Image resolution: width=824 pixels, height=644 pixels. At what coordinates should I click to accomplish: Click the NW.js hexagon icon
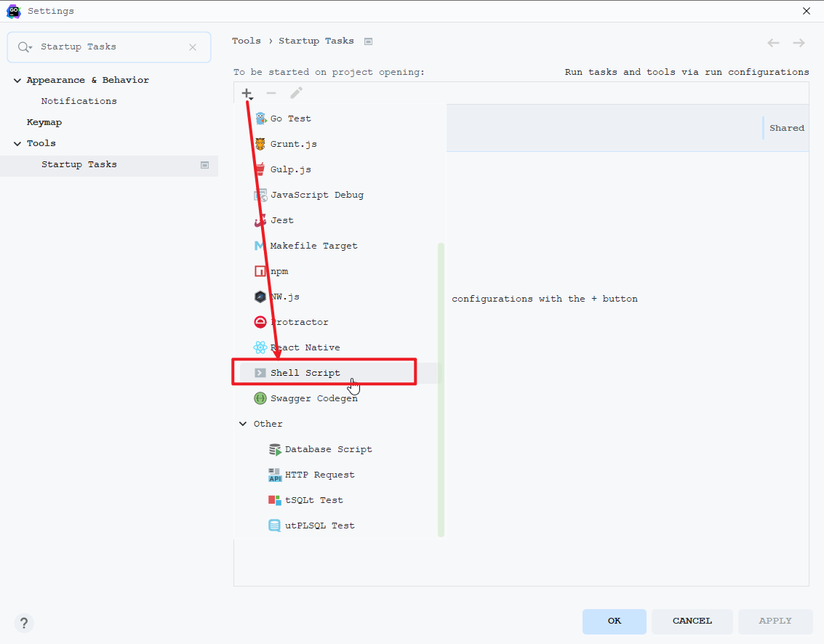coord(260,297)
